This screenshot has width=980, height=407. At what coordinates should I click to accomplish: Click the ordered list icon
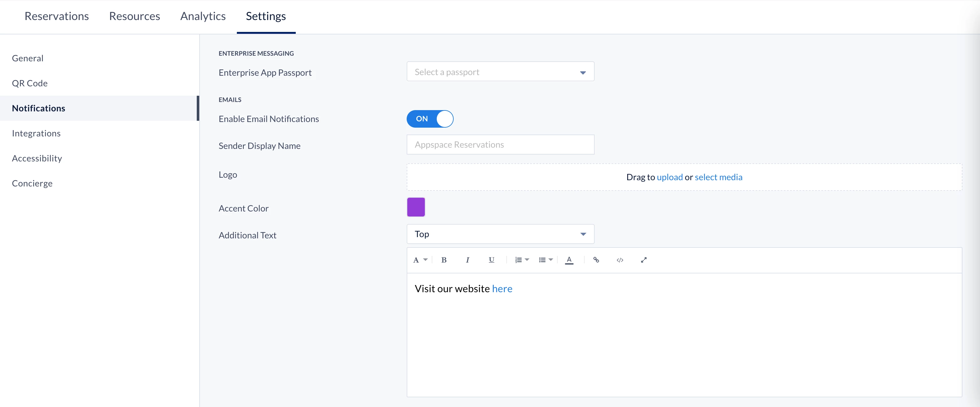[x=519, y=260]
